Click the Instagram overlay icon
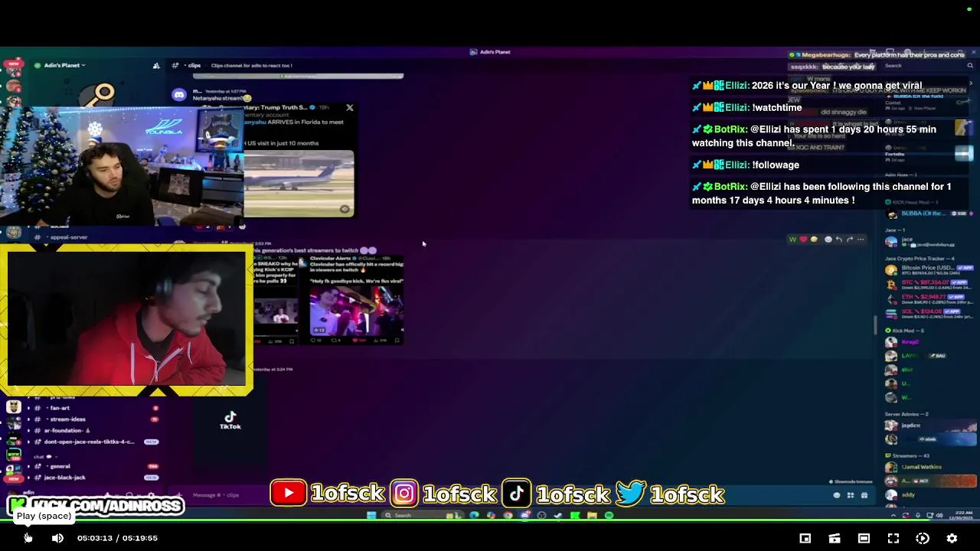The image size is (980, 551). tap(404, 494)
